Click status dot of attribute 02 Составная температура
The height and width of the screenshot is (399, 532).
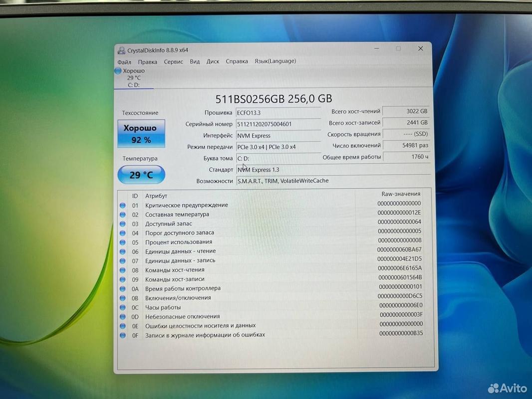coord(123,214)
